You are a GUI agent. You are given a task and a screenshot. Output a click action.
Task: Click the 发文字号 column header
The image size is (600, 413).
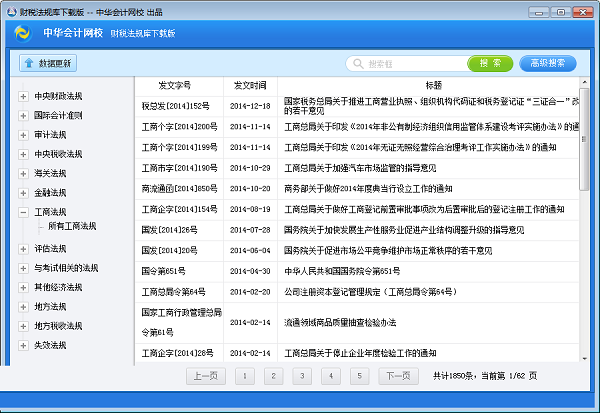coord(174,85)
